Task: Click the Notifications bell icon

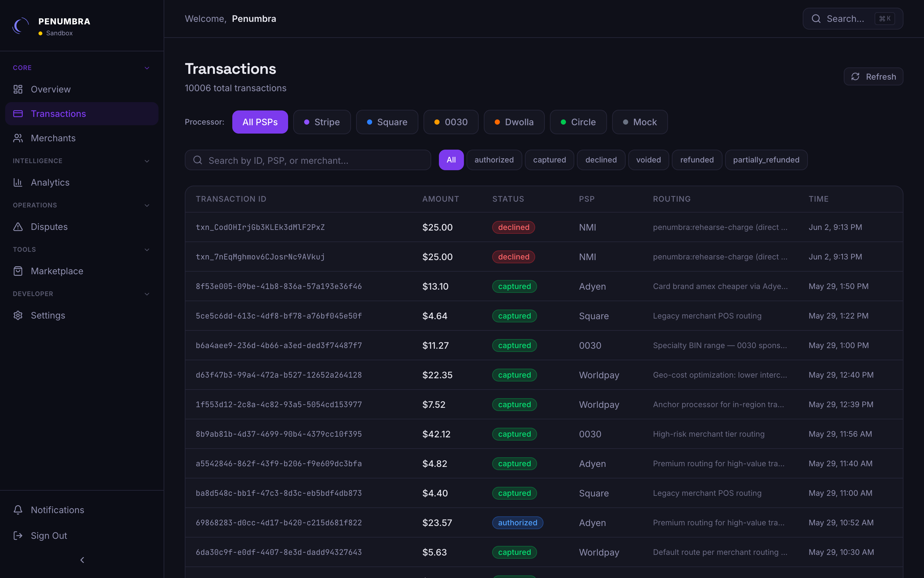Action: pyautogui.click(x=18, y=510)
